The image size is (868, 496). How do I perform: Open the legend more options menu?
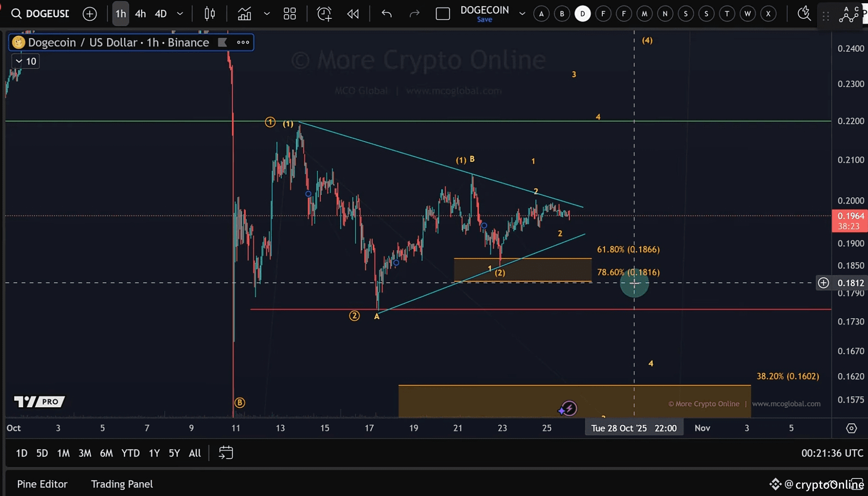click(243, 42)
